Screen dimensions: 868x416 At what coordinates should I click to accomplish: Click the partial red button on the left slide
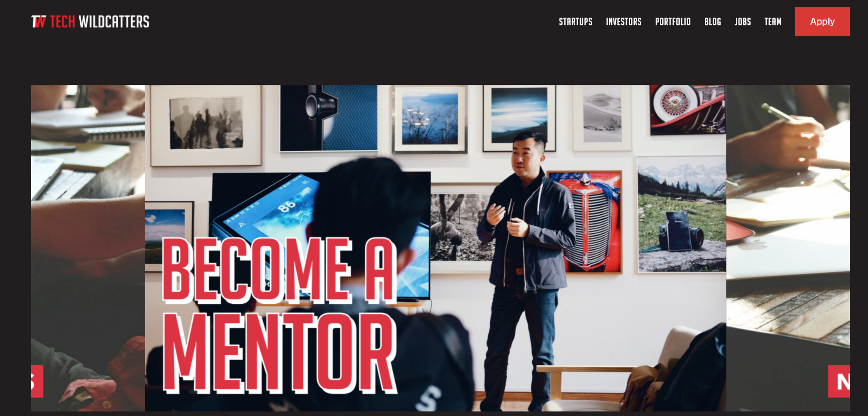[x=37, y=381]
